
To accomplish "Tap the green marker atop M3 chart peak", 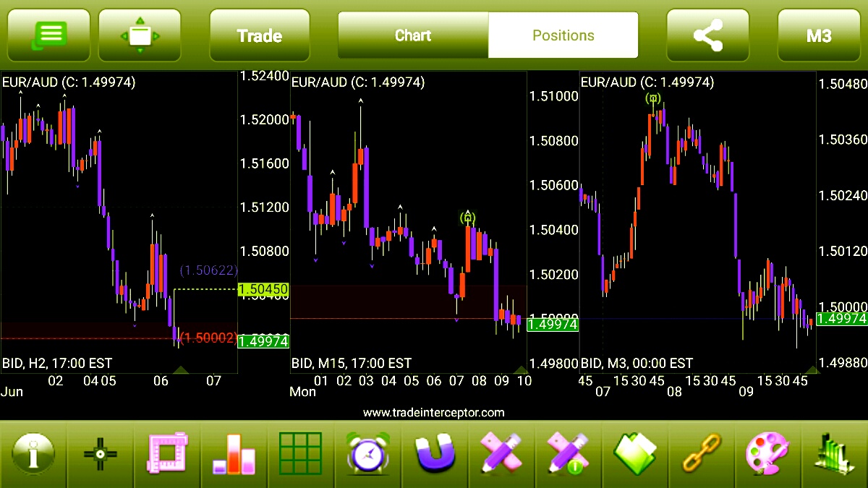I will 654,98.
